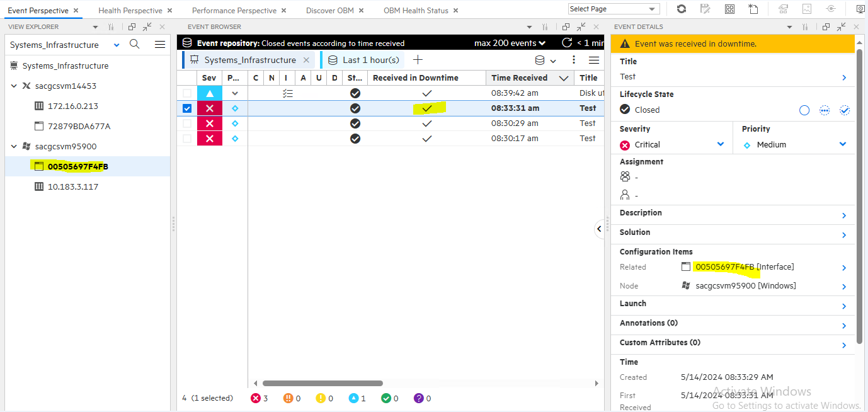Uncheck the selected Test event row
Screen dimensions: 868x412
[x=186, y=108]
